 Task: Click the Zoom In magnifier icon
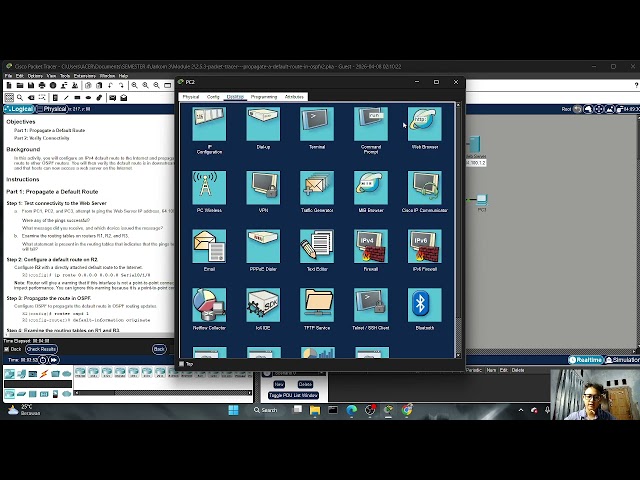(134, 85)
